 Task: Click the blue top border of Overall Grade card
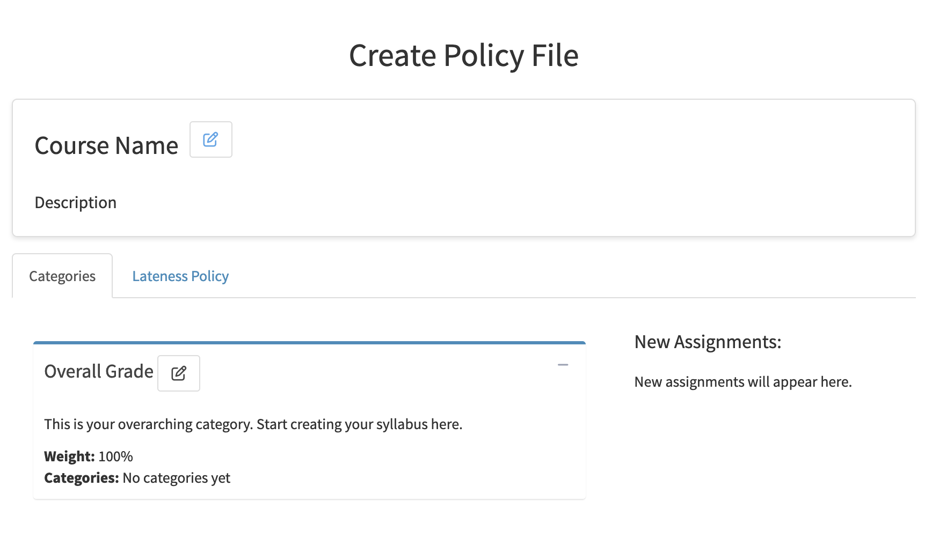click(309, 342)
